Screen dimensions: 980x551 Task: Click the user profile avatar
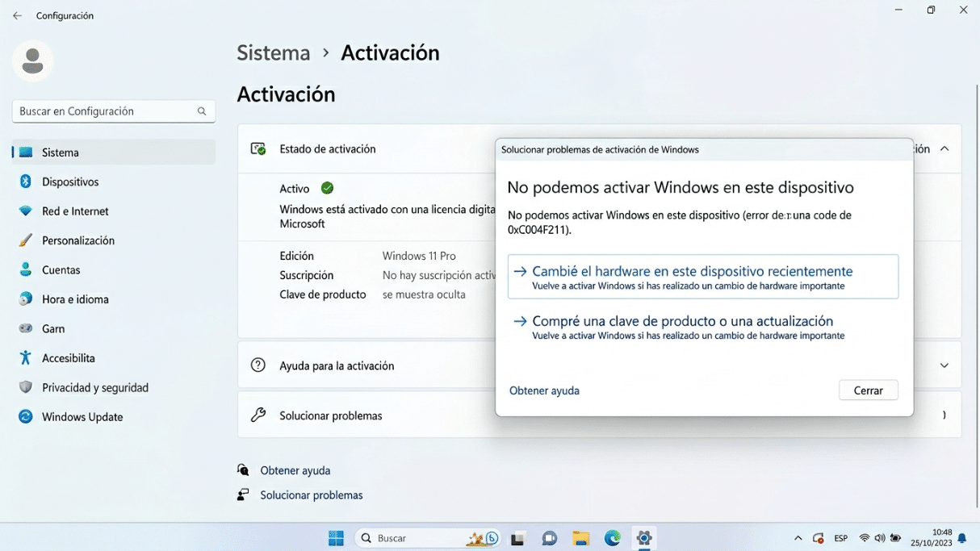33,61
